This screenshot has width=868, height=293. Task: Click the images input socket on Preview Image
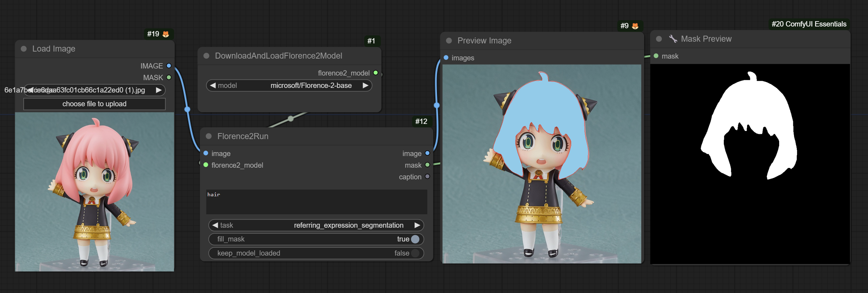point(446,58)
